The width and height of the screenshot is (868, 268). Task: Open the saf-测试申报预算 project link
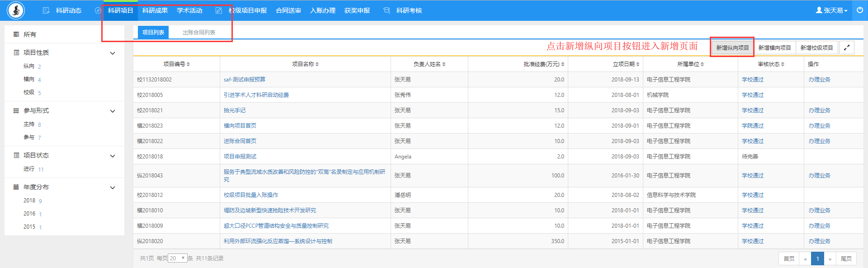pyautogui.click(x=245, y=80)
